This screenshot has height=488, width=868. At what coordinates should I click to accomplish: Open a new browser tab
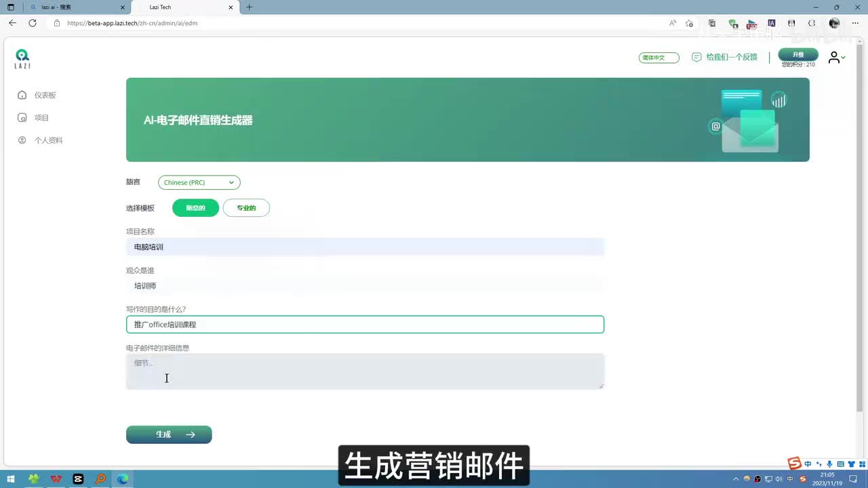pos(249,7)
